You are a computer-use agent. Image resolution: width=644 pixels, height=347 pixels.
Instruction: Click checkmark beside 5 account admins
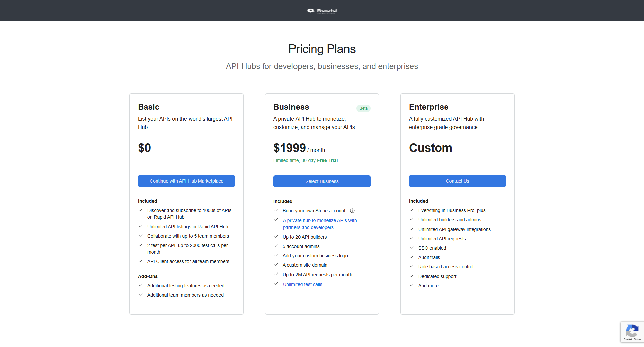[x=276, y=246]
